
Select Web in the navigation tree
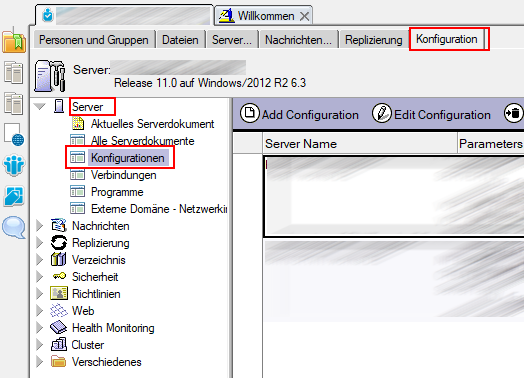point(83,311)
